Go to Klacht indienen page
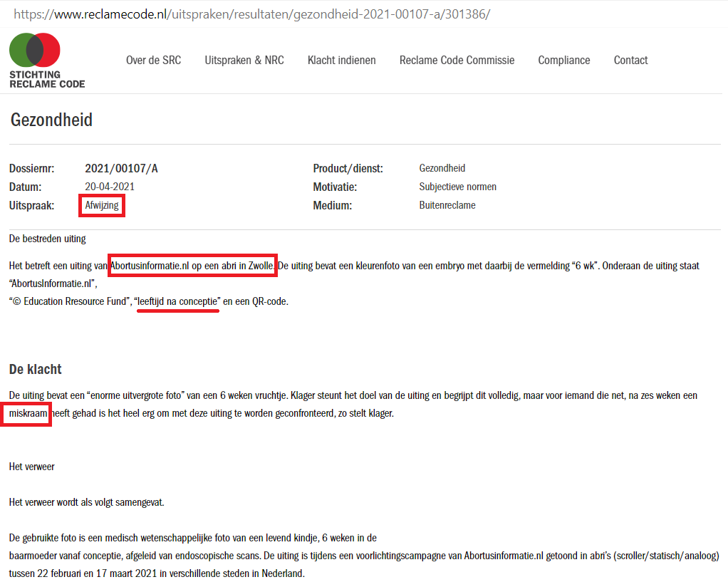728x582 pixels. pos(342,61)
